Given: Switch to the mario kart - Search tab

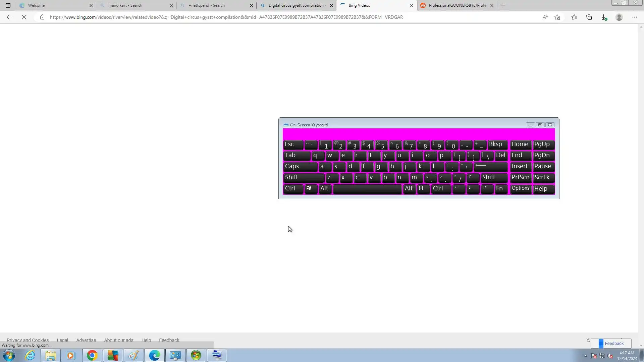Looking at the screenshot, I should [x=134, y=5].
